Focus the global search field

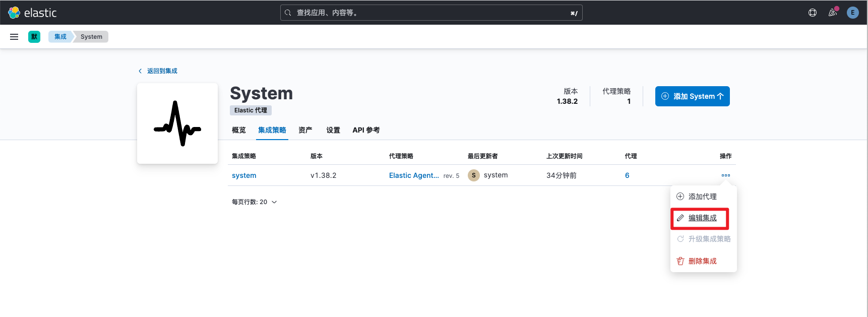431,13
